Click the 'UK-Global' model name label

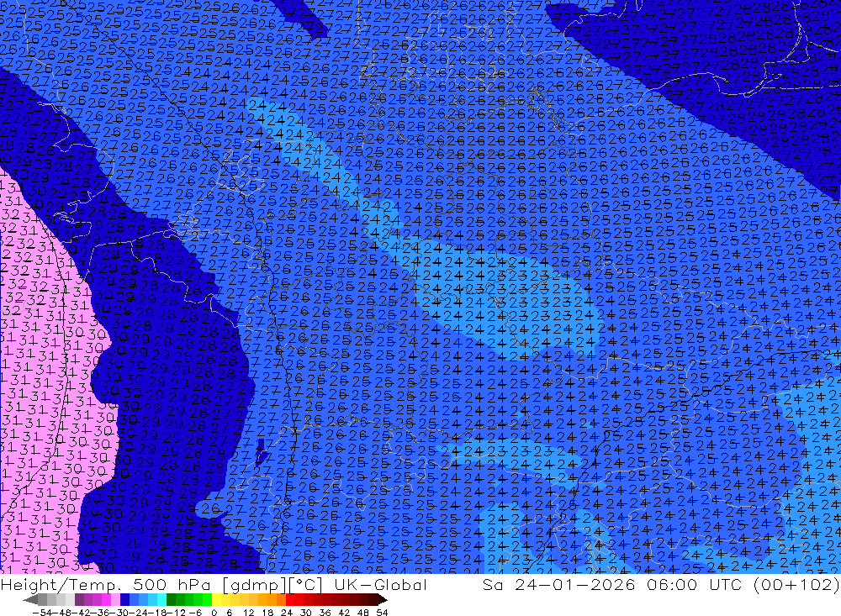click(380, 585)
